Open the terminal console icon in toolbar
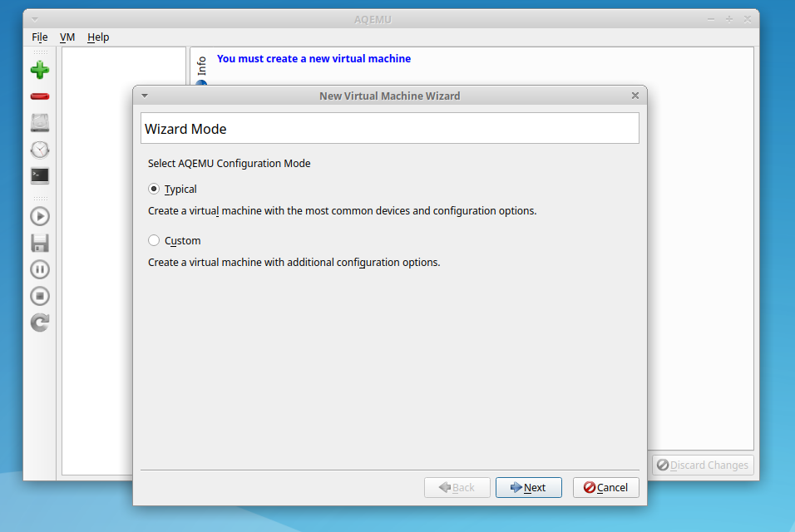 [40, 176]
